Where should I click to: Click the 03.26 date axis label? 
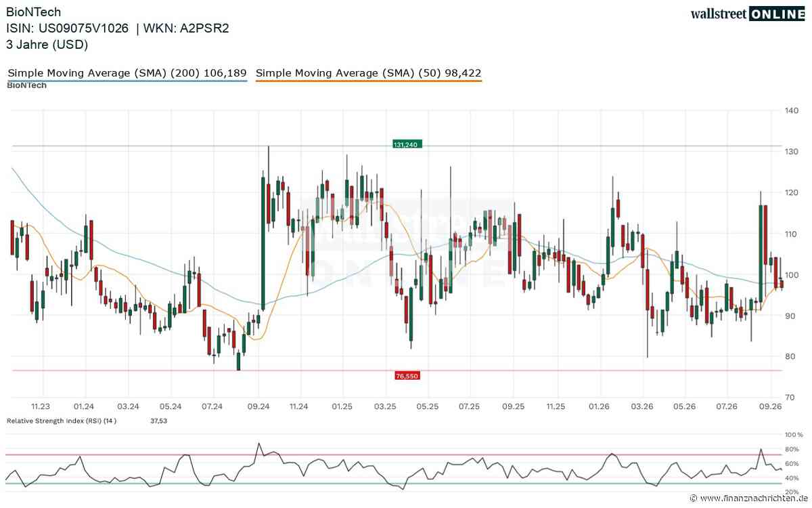(643, 406)
